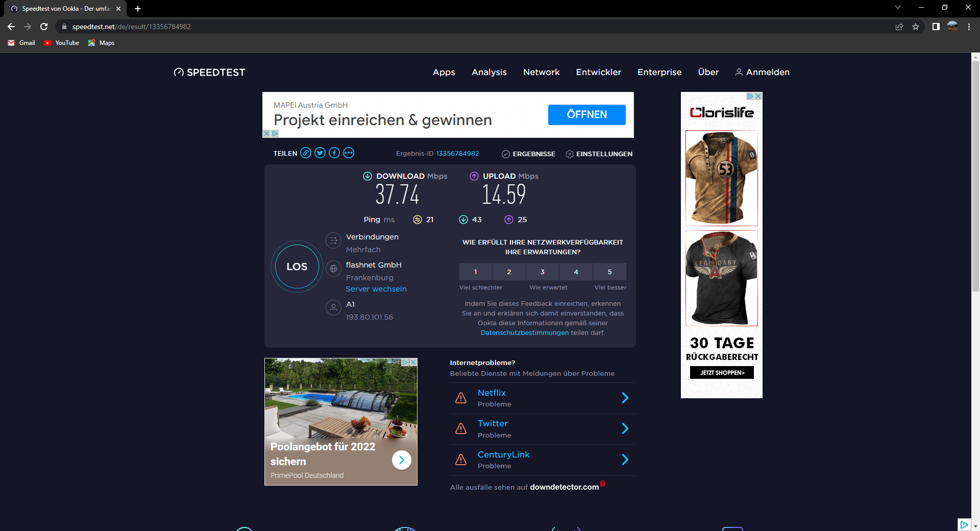Screen dimensions: 980x531
Task: Rate network availability as 5
Action: point(609,272)
